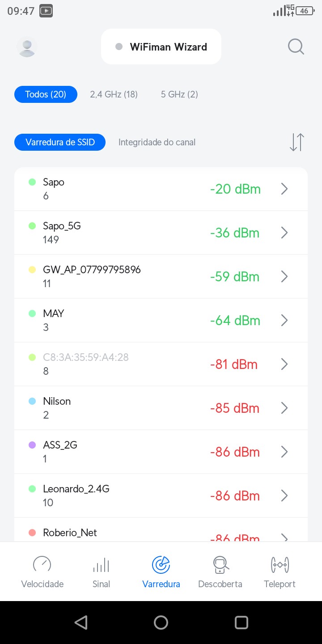Select the Todos (20) filter
Viewport: 322px width, 644px height.
[x=46, y=94]
